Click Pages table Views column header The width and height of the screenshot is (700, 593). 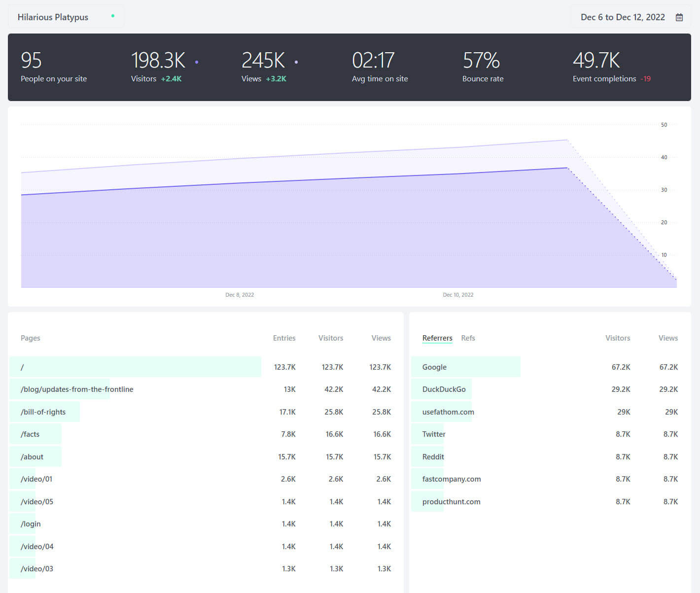coord(381,338)
